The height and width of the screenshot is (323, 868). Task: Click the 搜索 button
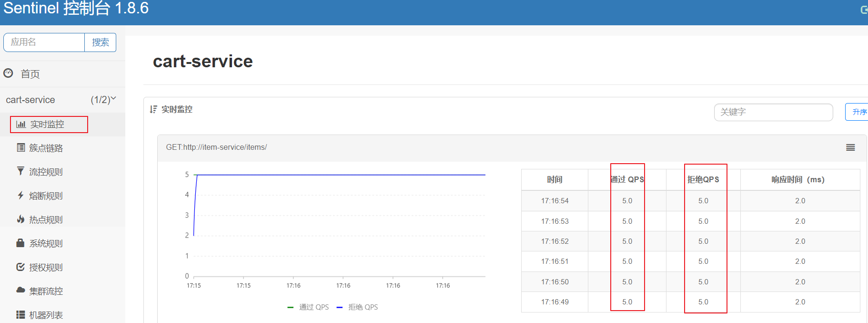[101, 42]
